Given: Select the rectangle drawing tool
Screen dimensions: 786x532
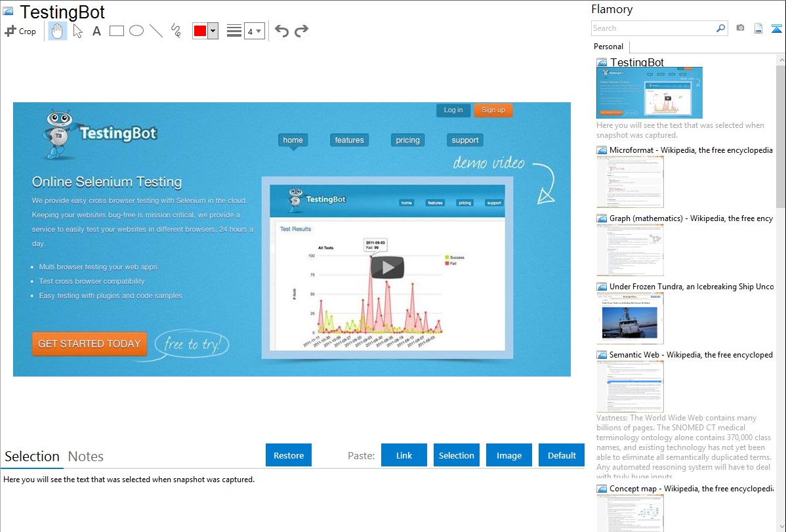Looking at the screenshot, I should pos(116,31).
